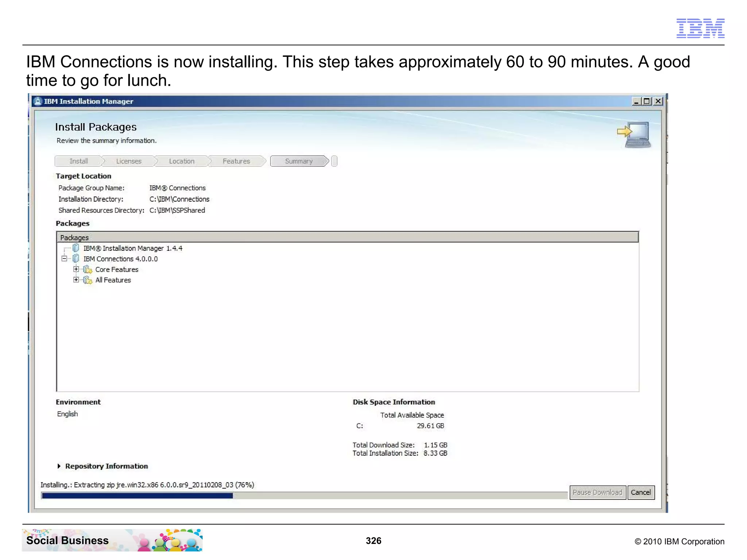Click the 29.61 GB available space value
Screen dimensions: 747x560
pos(430,426)
